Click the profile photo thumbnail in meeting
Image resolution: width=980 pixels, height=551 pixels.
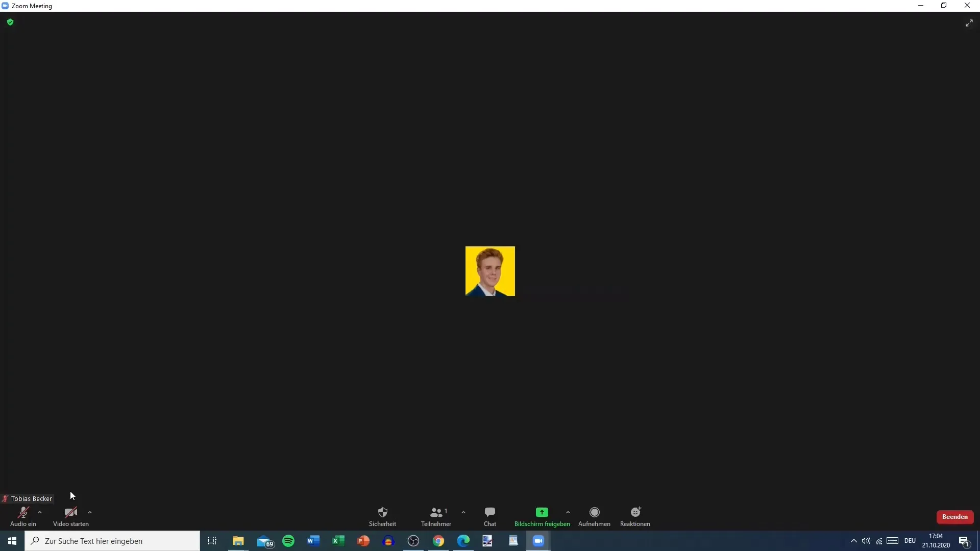pos(490,271)
